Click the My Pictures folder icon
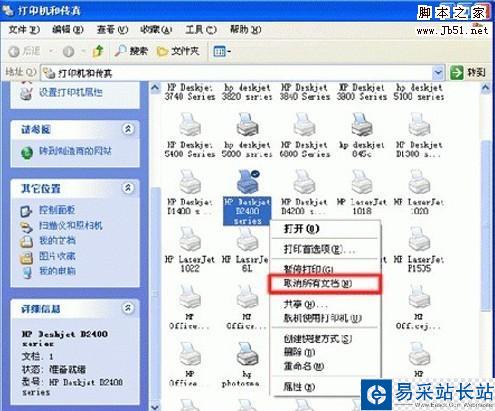Screen dimensions: 495x411 (27, 257)
